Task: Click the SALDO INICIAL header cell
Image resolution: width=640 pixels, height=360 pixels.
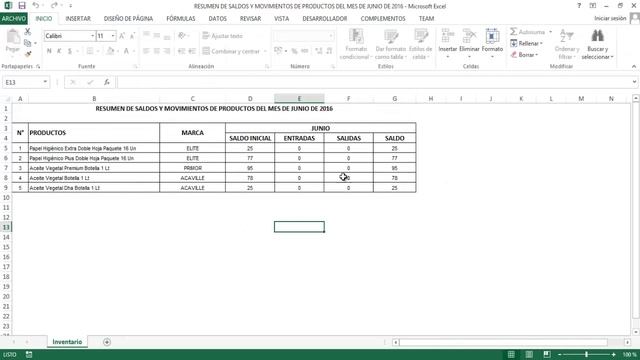Action: point(250,138)
